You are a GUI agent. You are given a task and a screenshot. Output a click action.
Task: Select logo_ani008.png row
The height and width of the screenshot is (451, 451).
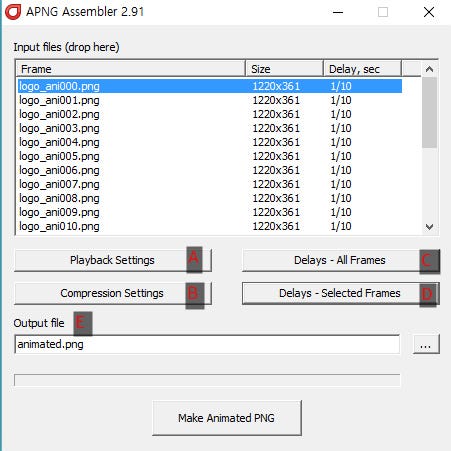(x=210, y=198)
